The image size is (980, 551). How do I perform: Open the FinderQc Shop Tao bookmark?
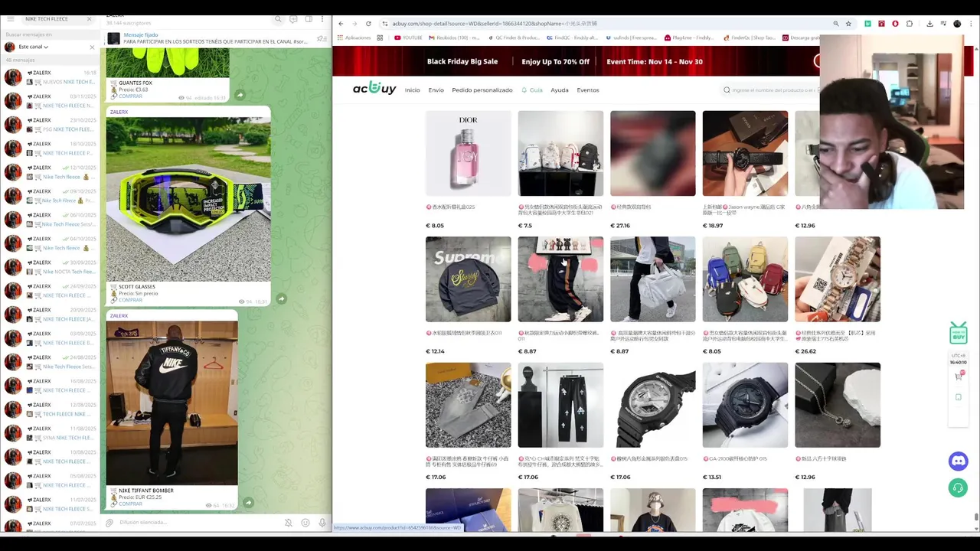pyautogui.click(x=748, y=37)
